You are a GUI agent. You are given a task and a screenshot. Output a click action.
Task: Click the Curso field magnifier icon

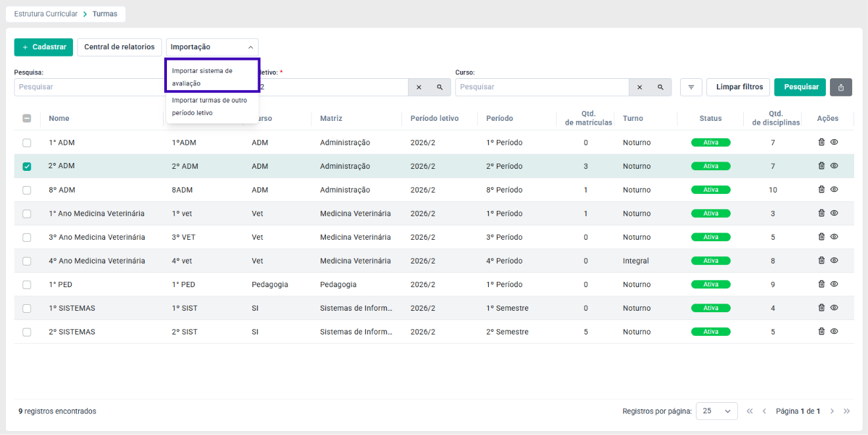click(x=660, y=87)
